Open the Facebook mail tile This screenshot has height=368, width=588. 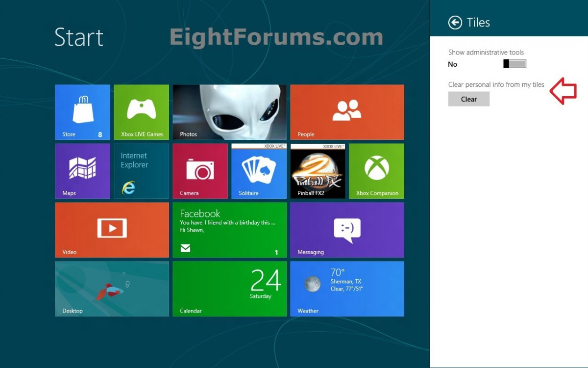(229, 230)
